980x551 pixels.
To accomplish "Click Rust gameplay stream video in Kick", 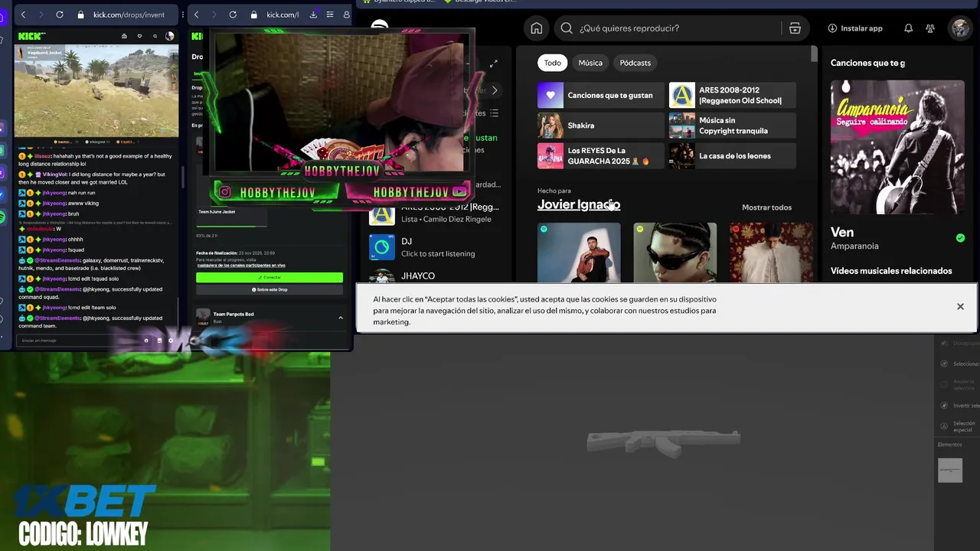I will pyautogui.click(x=96, y=90).
